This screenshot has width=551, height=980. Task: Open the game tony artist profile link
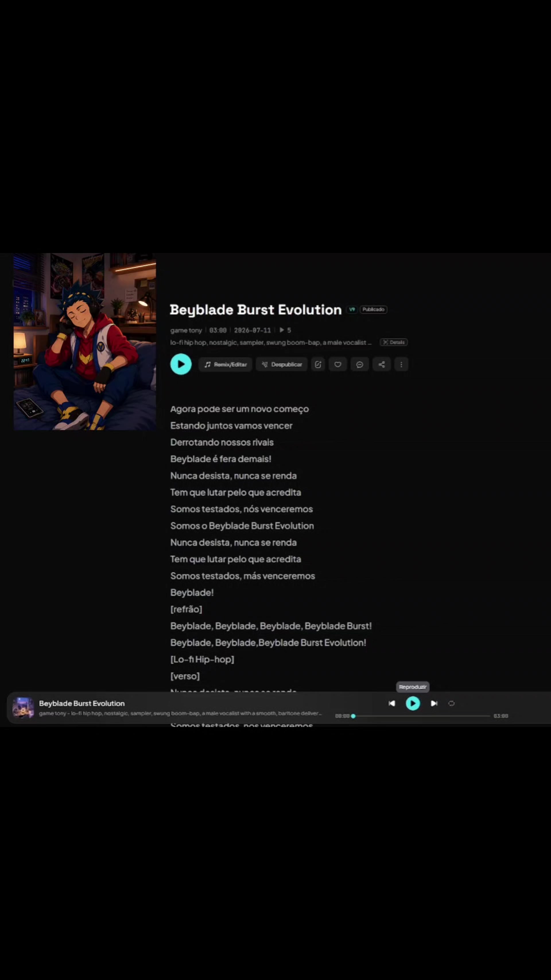coord(186,330)
